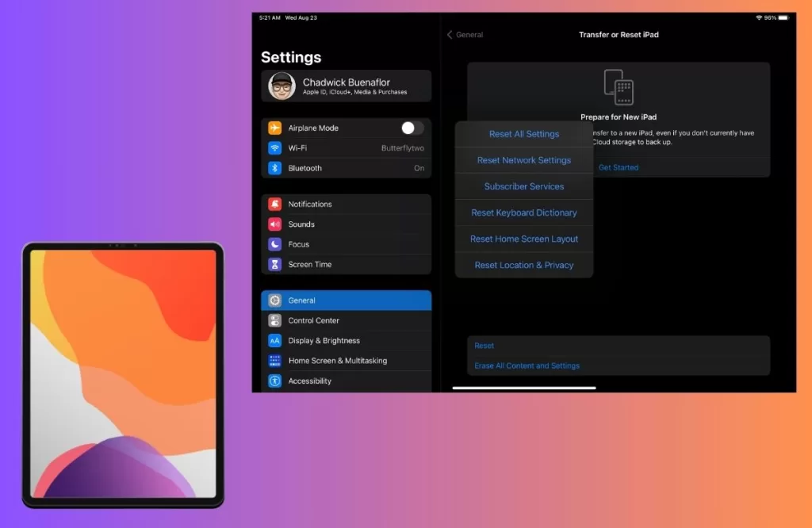Open Wi-Fi settings showing Butterflytwo
The width and height of the screenshot is (812, 528).
click(x=347, y=148)
